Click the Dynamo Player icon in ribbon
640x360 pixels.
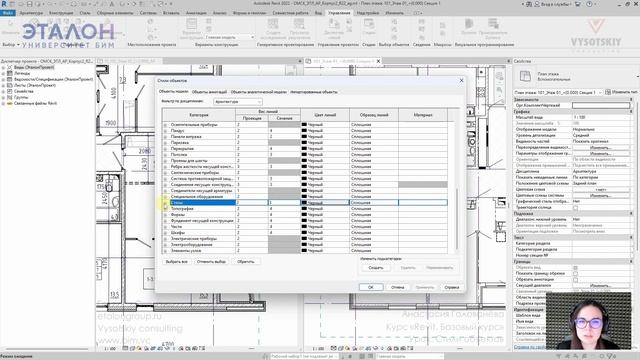493,24
